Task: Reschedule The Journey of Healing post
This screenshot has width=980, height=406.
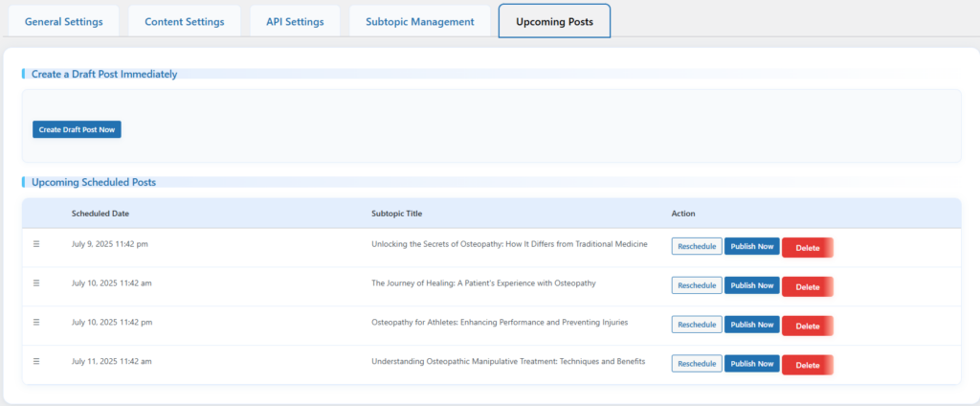Action: point(697,286)
